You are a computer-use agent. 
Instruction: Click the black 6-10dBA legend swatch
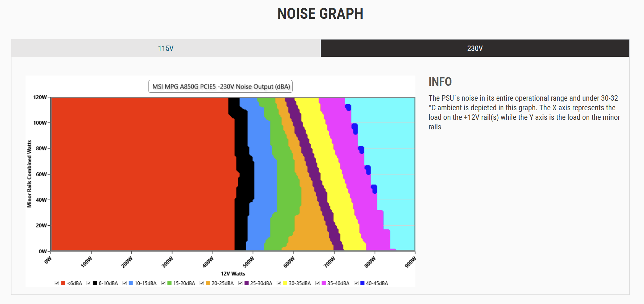click(95, 283)
